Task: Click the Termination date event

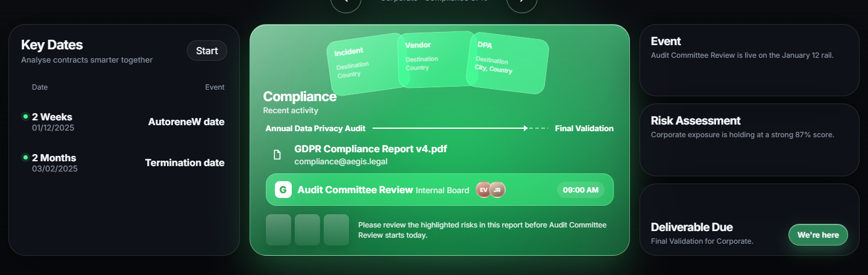Action: pos(184,162)
